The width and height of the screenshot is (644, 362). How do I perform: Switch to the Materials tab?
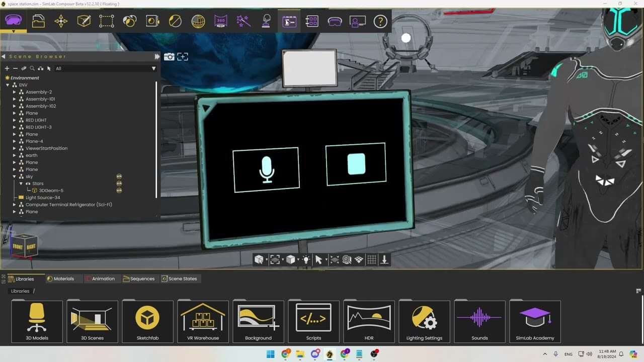point(63,278)
